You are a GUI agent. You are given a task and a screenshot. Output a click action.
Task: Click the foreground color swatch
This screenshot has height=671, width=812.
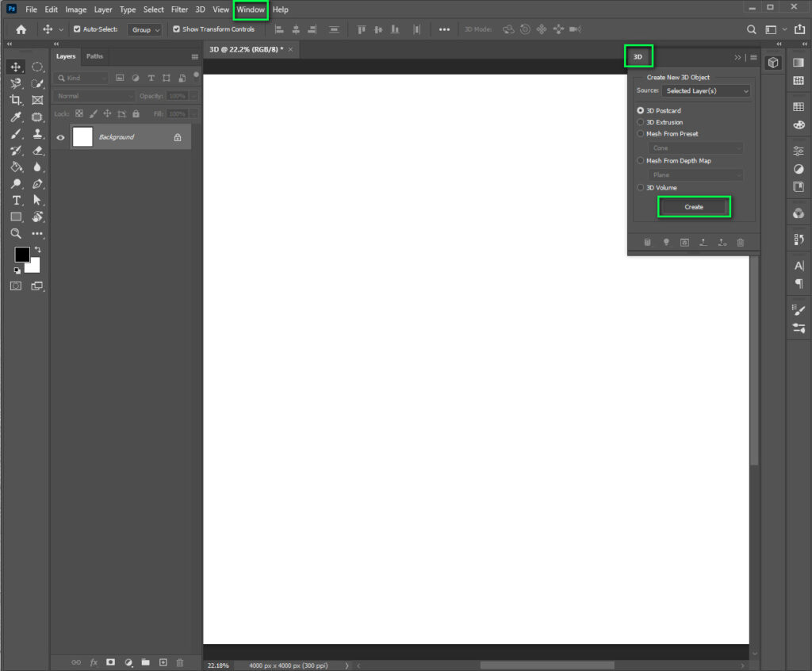click(21, 255)
